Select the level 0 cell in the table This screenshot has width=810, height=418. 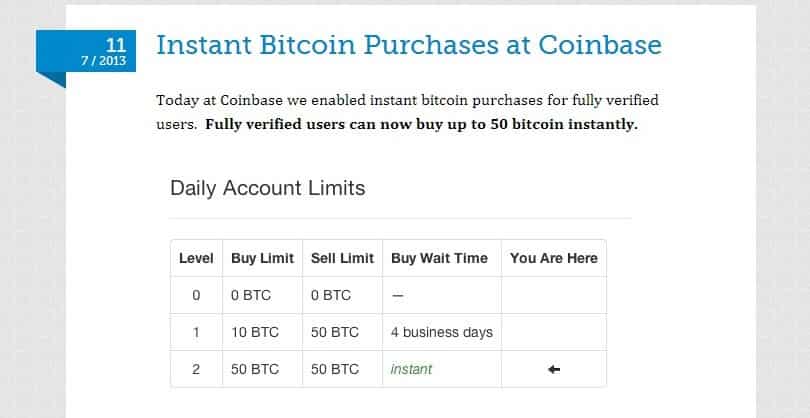click(x=196, y=296)
